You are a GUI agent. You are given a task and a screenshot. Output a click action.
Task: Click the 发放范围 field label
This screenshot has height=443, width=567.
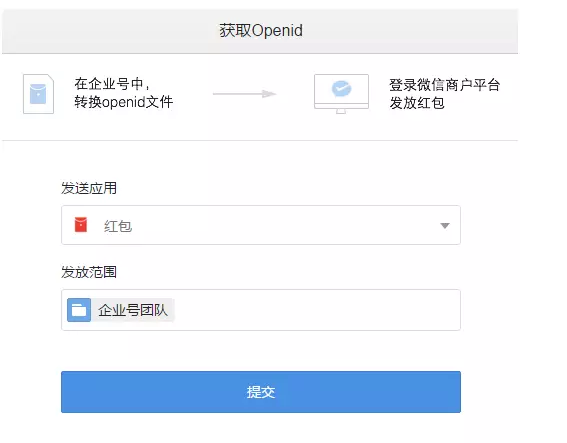(x=89, y=272)
